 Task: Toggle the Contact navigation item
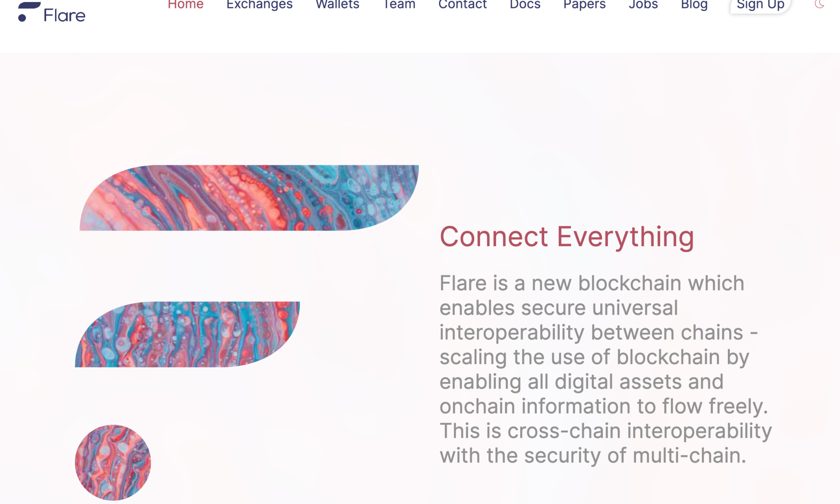point(462,6)
